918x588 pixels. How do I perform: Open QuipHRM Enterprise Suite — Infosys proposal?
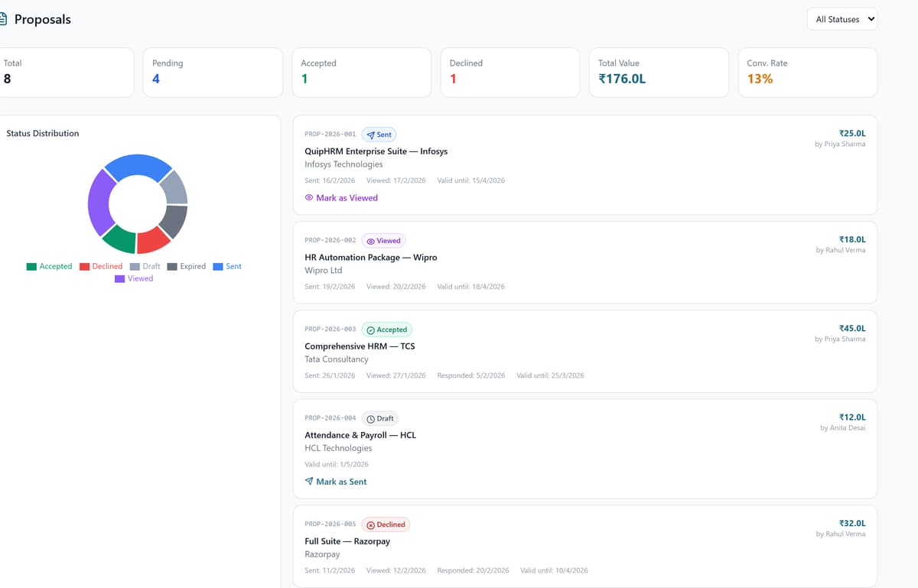pos(376,151)
